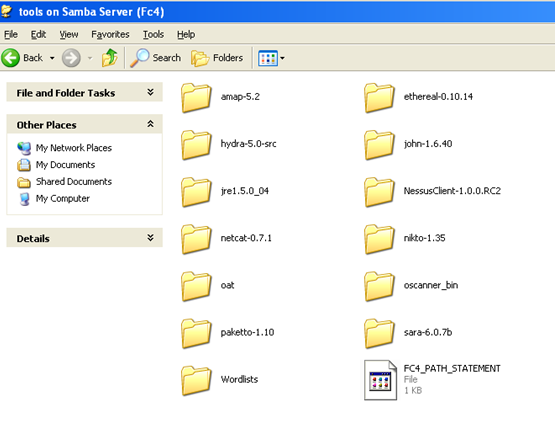
Task: Open the Back history dropdown arrow
Action: click(x=52, y=58)
